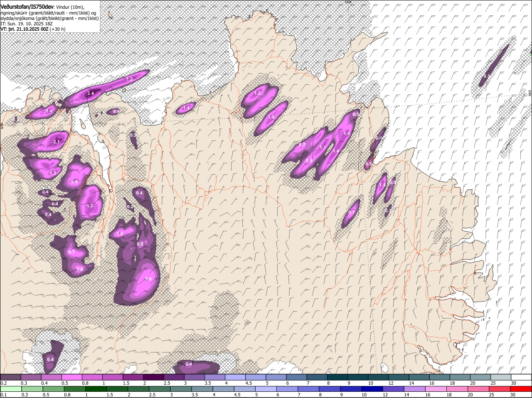The image size is (532, 398).
Task: Click the bright red swatch labeled 30
Action: coord(521,389)
